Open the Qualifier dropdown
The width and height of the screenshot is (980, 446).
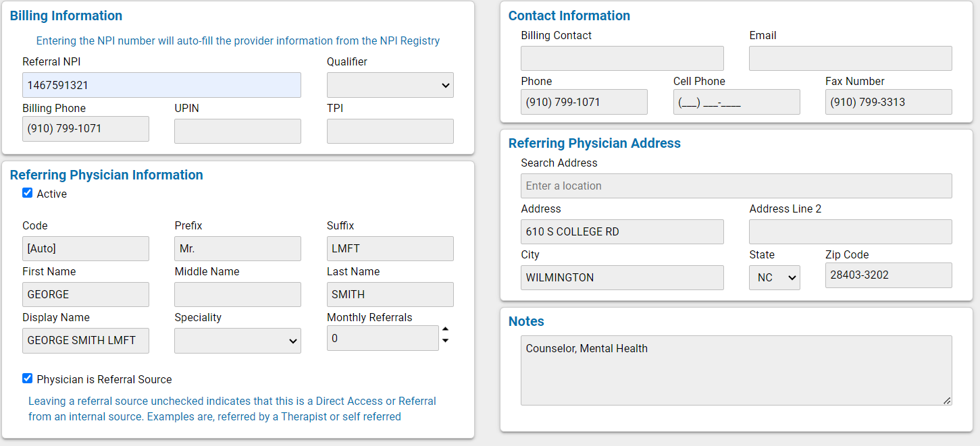click(x=390, y=85)
